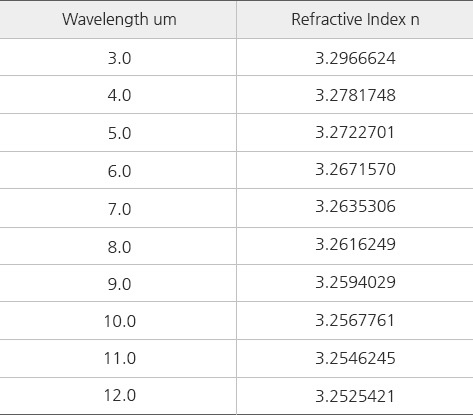Select the wavelength cell 11.0
Image resolution: width=473 pixels, height=415 pixels.
(x=120, y=358)
